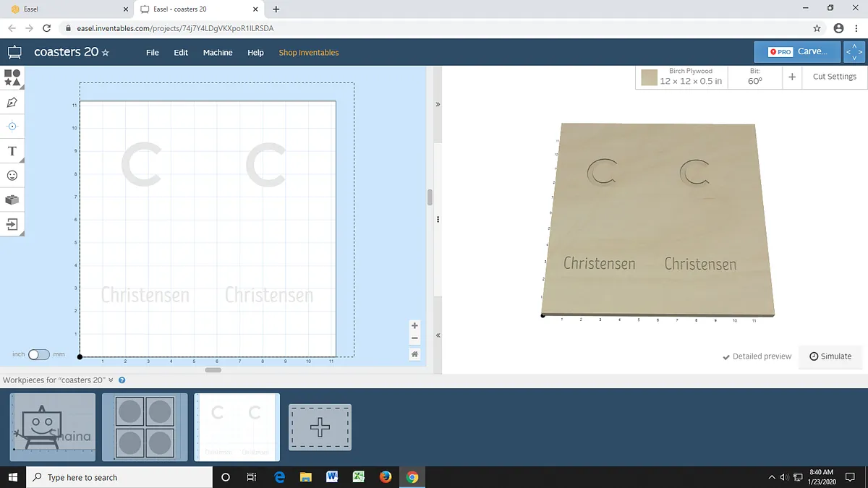Star the coasters 20 project
This screenshot has height=488, width=868.
pos(106,53)
